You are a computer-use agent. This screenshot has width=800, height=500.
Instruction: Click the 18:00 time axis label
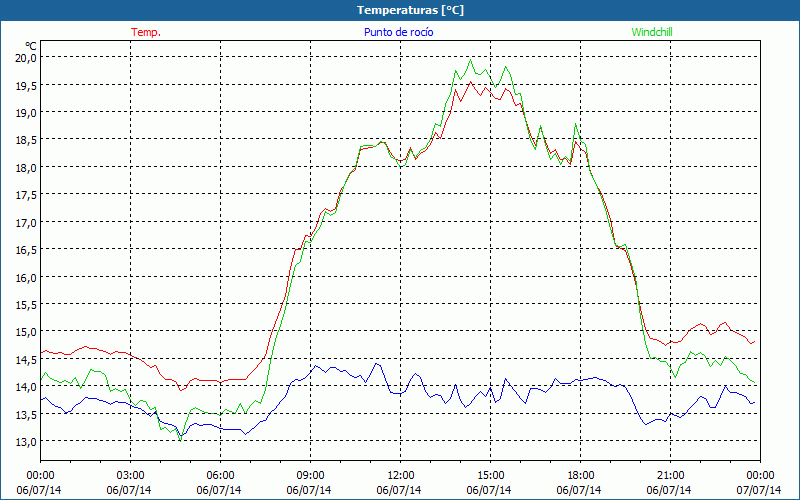[581, 475]
